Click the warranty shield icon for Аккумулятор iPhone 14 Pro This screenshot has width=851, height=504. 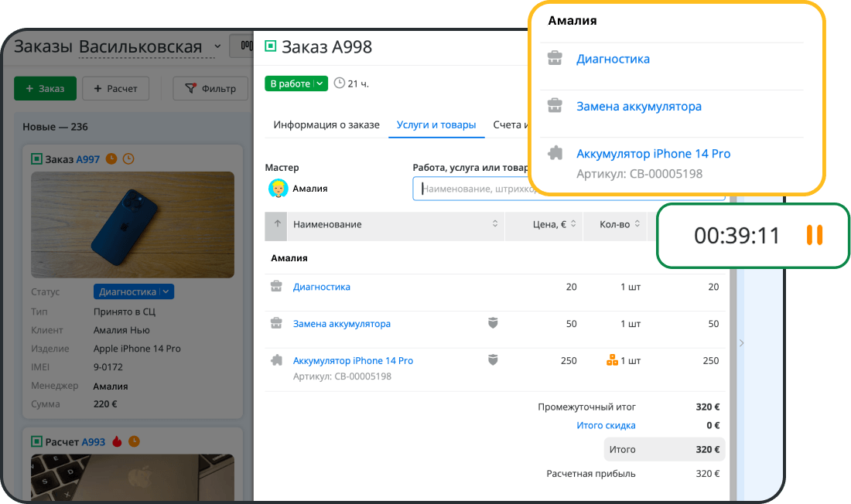tap(493, 360)
